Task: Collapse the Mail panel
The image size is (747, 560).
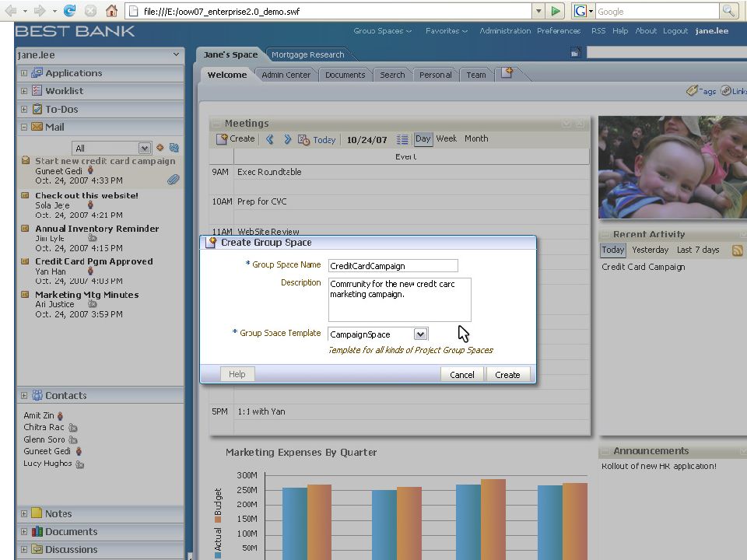Action: 24,127
